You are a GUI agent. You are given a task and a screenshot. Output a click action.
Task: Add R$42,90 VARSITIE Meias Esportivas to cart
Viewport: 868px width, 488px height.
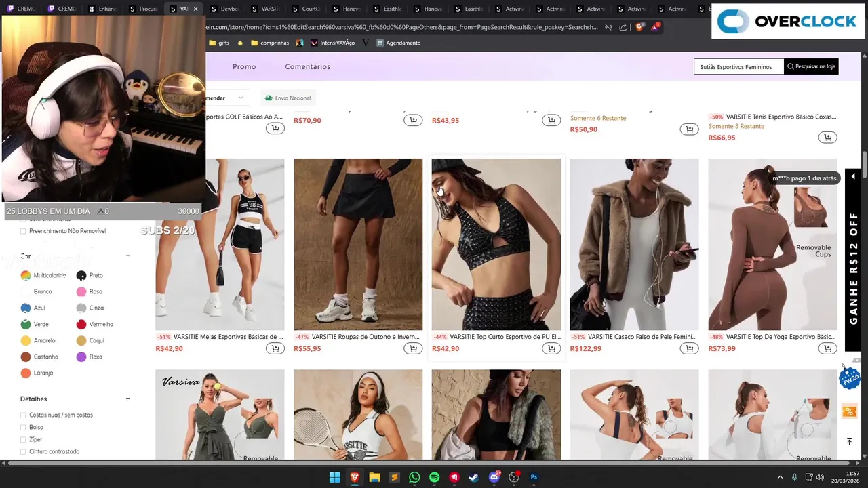(x=275, y=348)
